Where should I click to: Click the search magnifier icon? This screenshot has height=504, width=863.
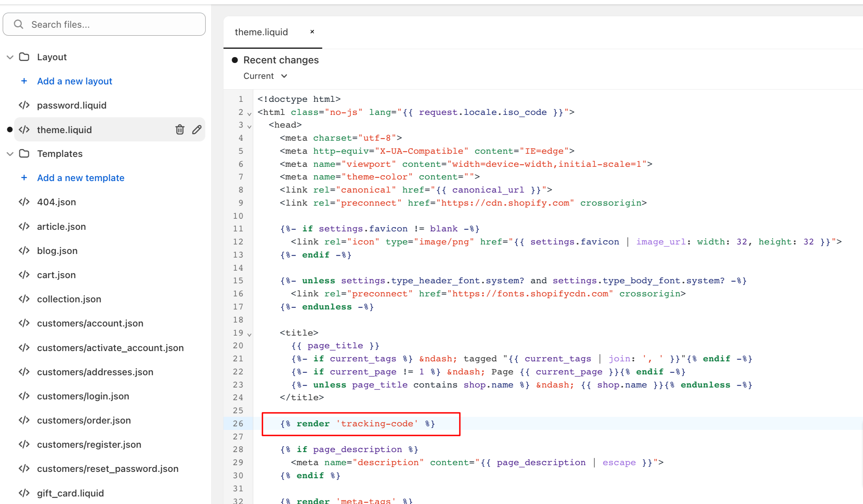(19, 25)
